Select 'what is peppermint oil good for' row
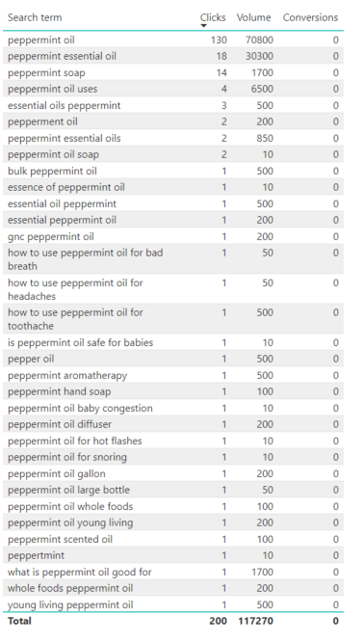Screen dimensions: 364x642 pyautogui.click(x=173, y=572)
